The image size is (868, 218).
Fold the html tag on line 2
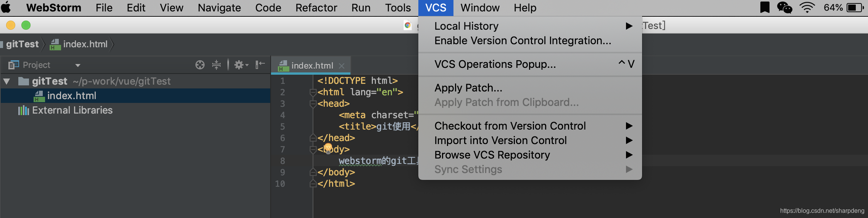[x=313, y=92]
